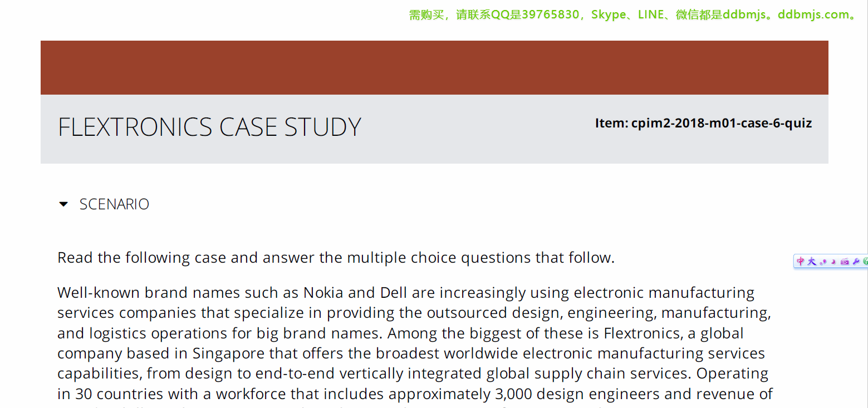This screenshot has width=868, height=408.
Task: Open IME settings wrench icon
Action: click(x=856, y=262)
